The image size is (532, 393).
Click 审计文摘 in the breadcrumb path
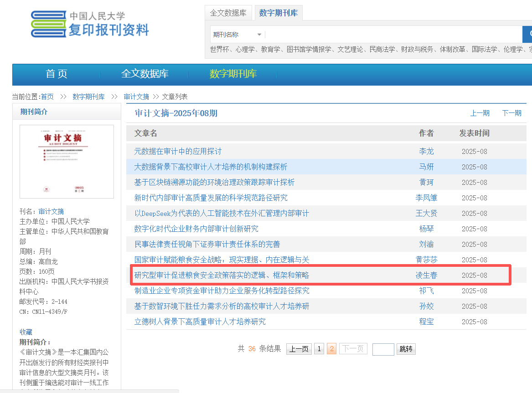pyautogui.click(x=136, y=97)
